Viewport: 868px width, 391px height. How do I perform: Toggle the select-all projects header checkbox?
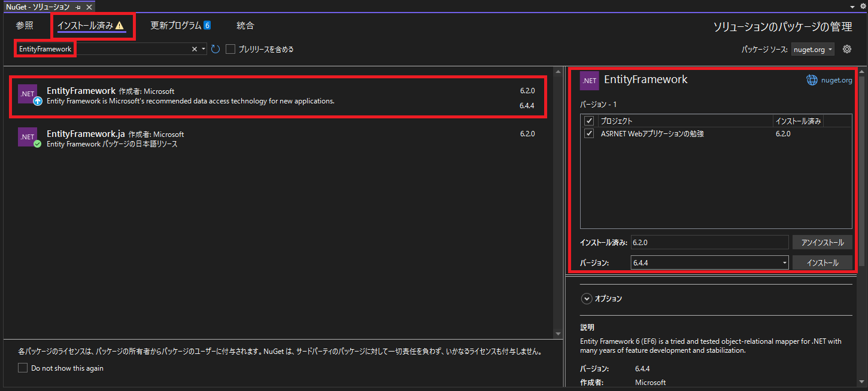click(x=589, y=121)
